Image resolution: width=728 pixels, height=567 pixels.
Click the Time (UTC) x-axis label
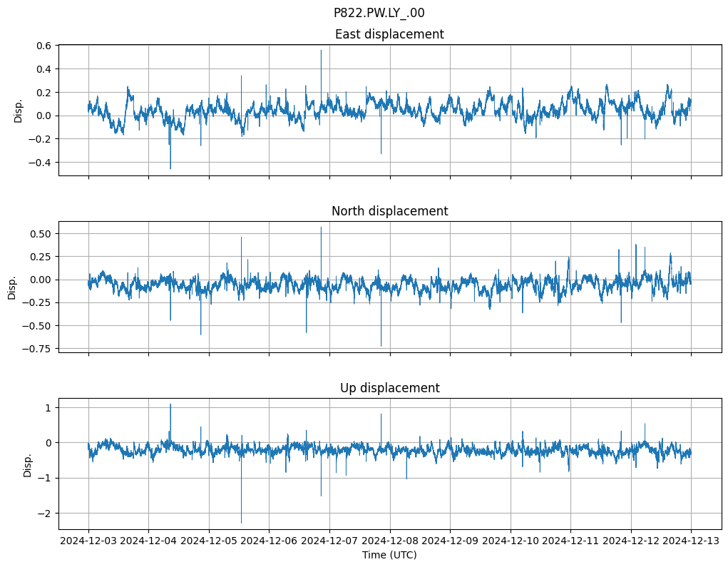coord(389,555)
